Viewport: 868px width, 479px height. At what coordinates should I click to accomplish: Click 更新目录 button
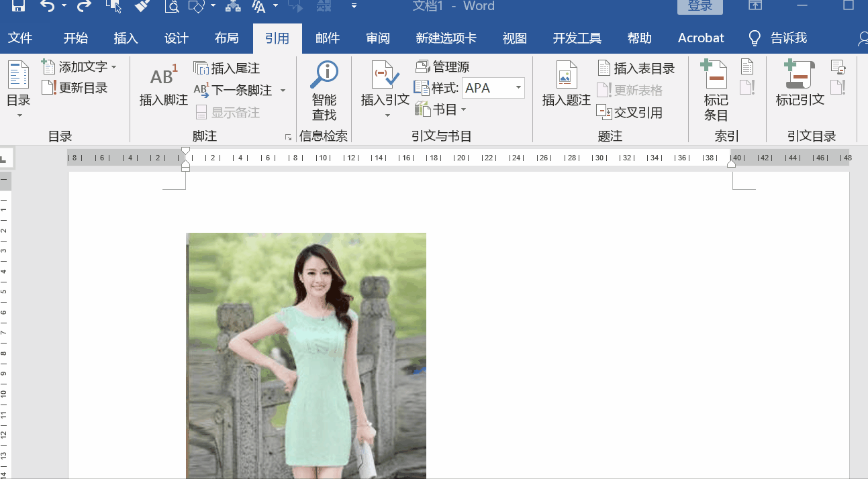[75, 88]
